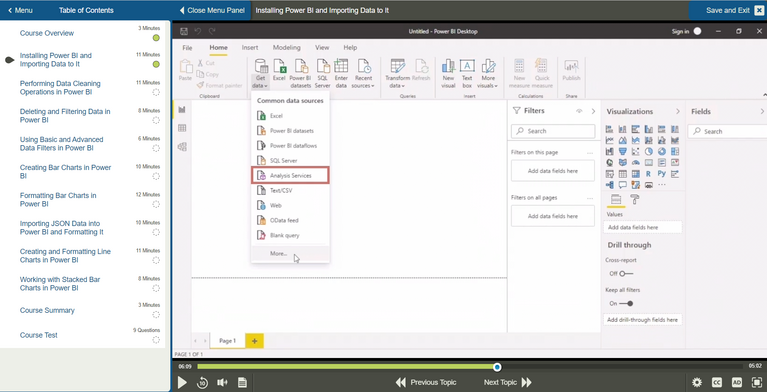767x392 pixels.
Task: Choose Web data source
Action: pos(291,206)
